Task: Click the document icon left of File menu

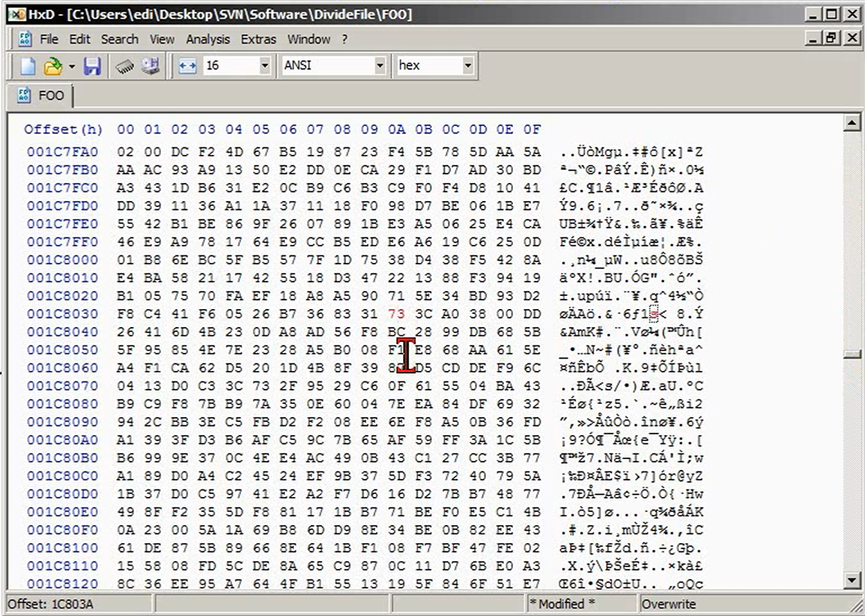Action: (25, 39)
